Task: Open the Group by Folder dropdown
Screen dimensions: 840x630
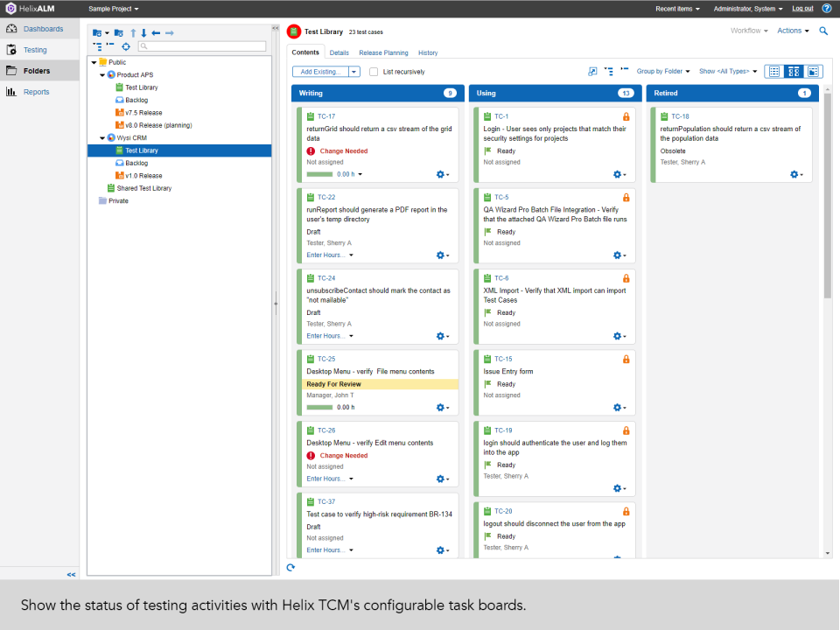Action: tap(663, 71)
